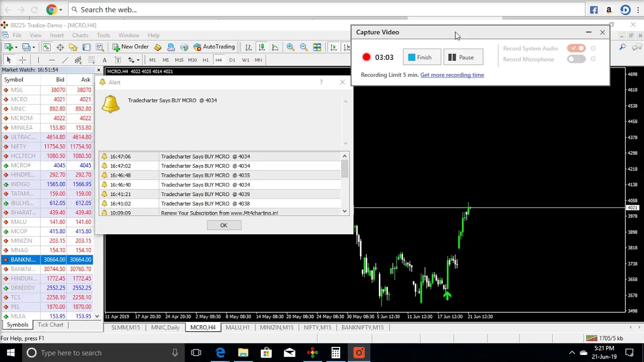Zoom out of the chart
The width and height of the screenshot is (644, 362).
pyautogui.click(x=303, y=47)
